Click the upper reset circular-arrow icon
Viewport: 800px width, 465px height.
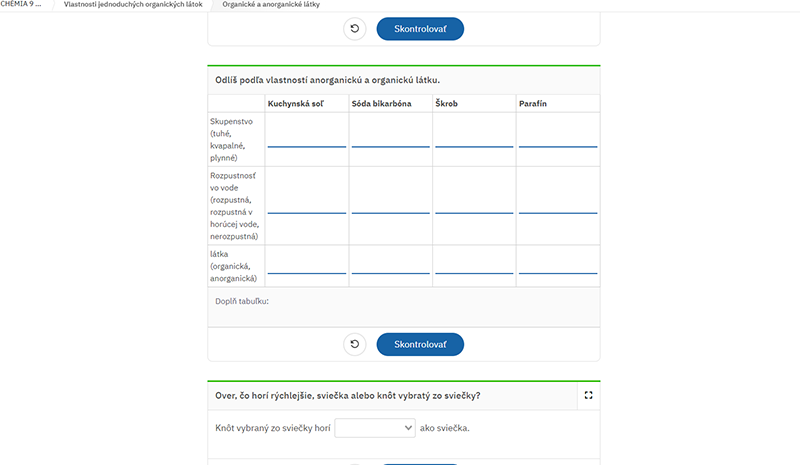(355, 29)
